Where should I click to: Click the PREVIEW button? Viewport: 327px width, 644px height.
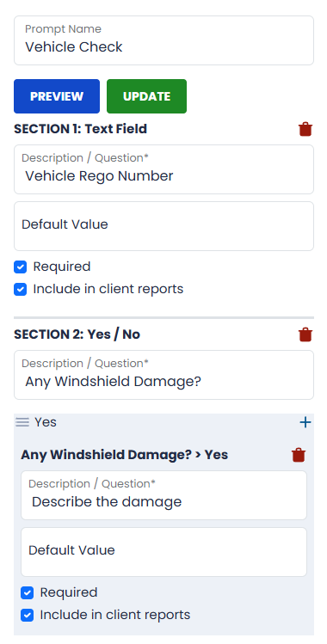(x=57, y=96)
